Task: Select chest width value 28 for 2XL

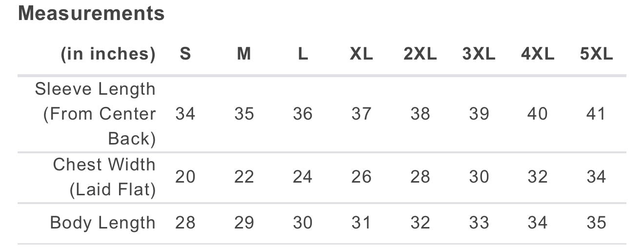Action: [x=420, y=177]
